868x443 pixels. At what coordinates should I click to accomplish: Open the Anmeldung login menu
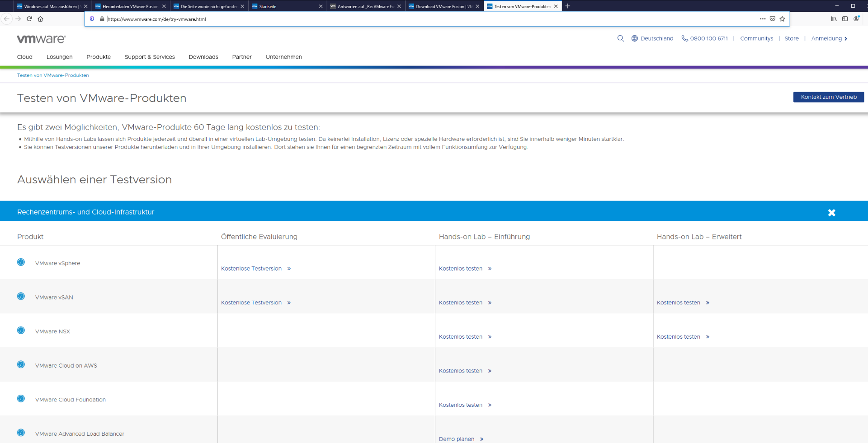tap(829, 38)
